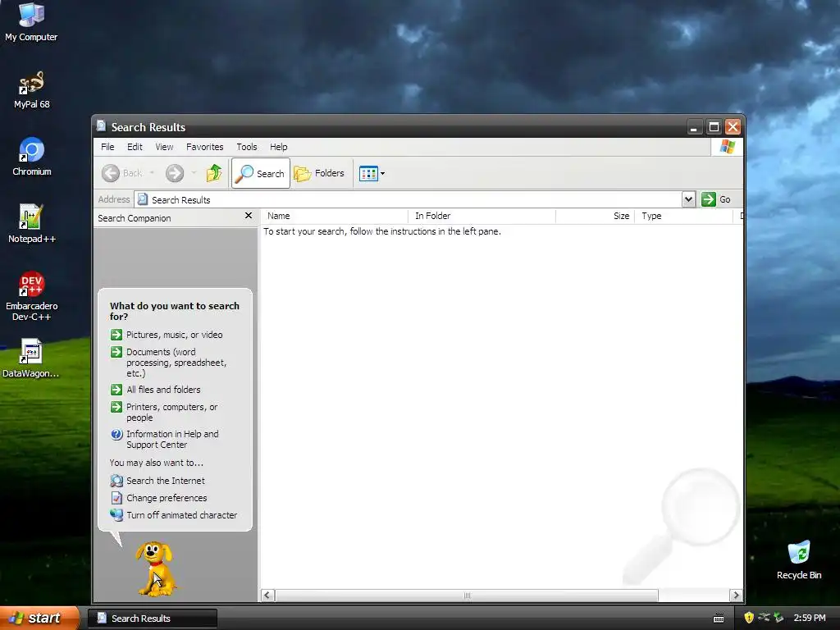The width and height of the screenshot is (840, 630).
Task: Open the Favorites menu
Action: pos(204,147)
